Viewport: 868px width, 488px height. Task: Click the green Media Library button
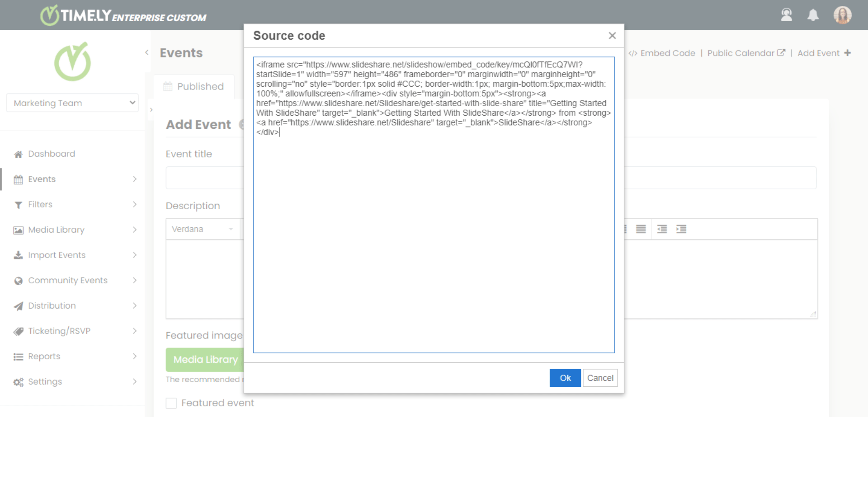(x=205, y=359)
